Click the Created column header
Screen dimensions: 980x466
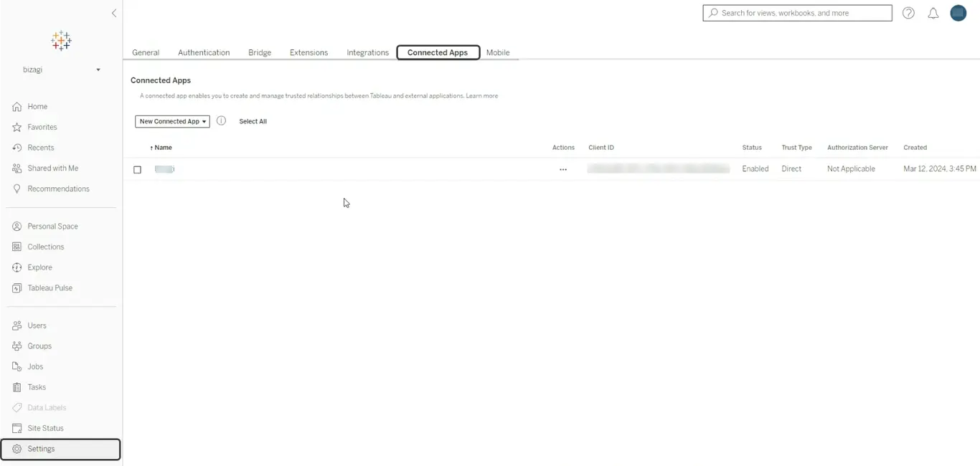pyautogui.click(x=915, y=148)
